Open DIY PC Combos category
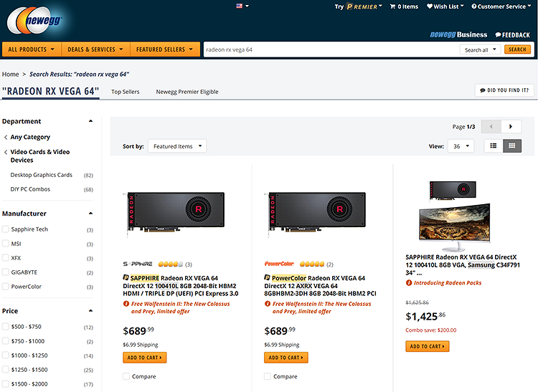The height and width of the screenshot is (392, 538). pyautogui.click(x=30, y=189)
